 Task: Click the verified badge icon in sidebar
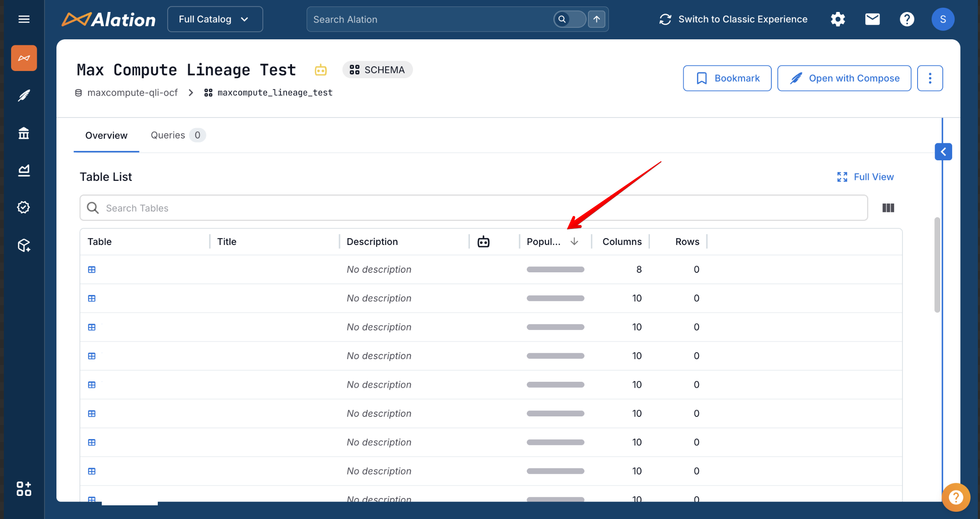24,208
